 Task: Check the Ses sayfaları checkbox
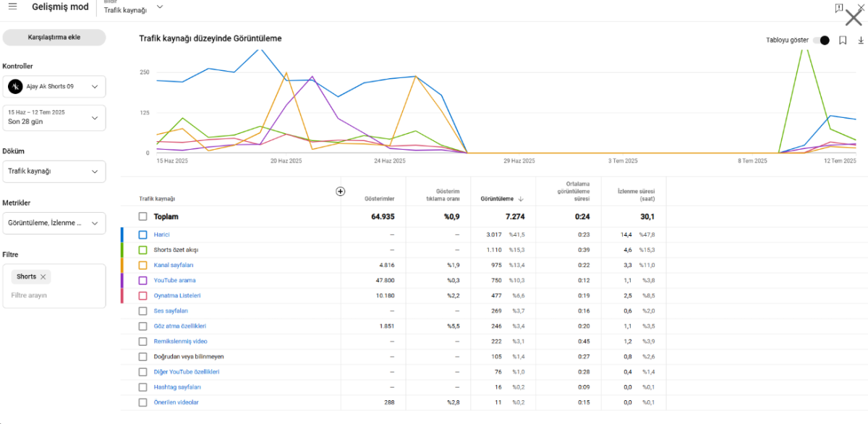tap(142, 310)
